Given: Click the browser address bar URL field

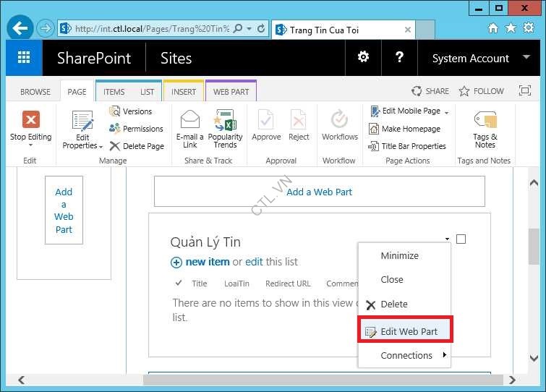Looking at the screenshot, I should click(x=152, y=29).
